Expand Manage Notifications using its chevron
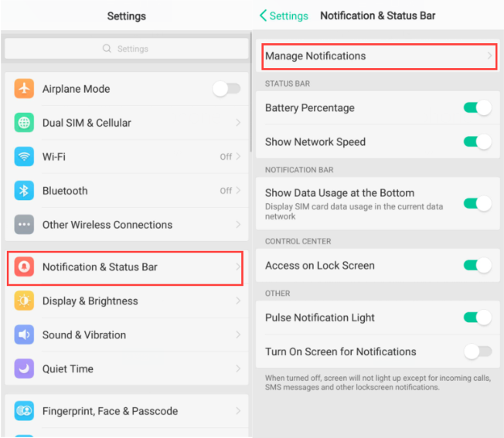Image resolution: width=504 pixels, height=438 pixels. (x=489, y=56)
